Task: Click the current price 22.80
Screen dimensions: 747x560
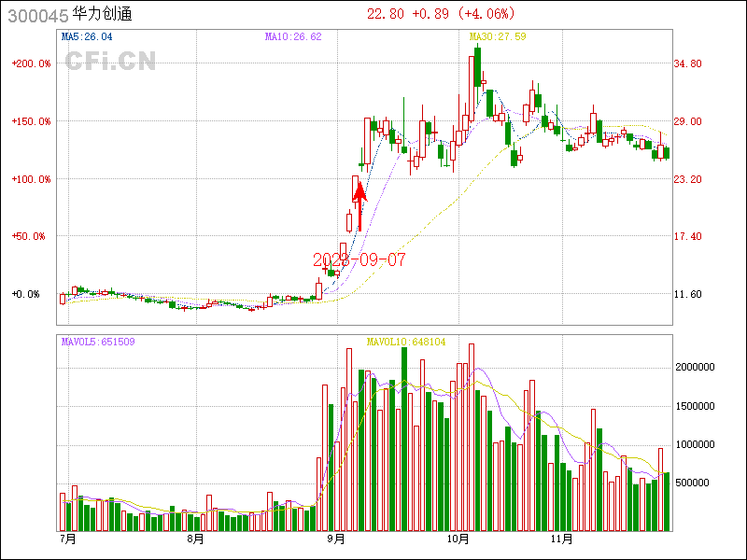Action: click(386, 13)
